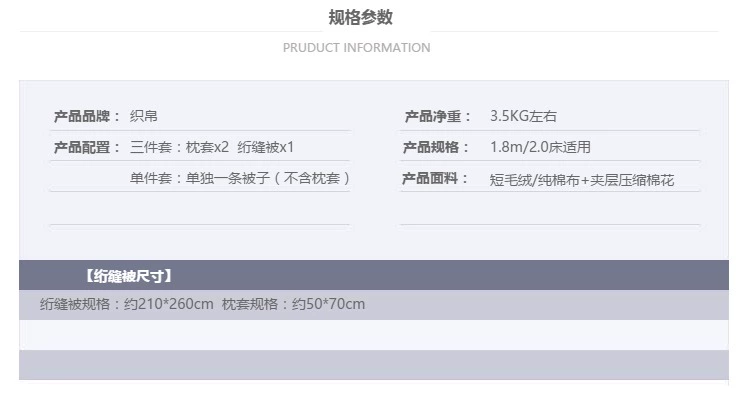Click the 绗缝被规格 约210*260cm text

click(126, 304)
